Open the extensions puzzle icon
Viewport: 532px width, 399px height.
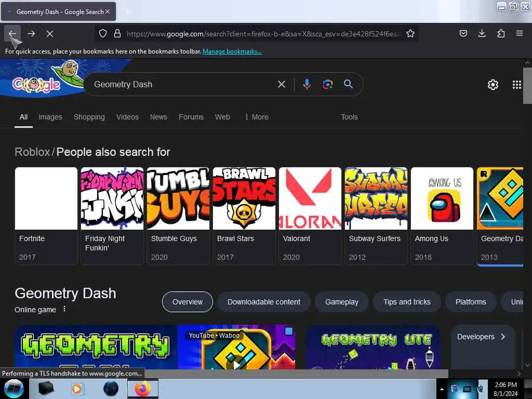(x=501, y=33)
